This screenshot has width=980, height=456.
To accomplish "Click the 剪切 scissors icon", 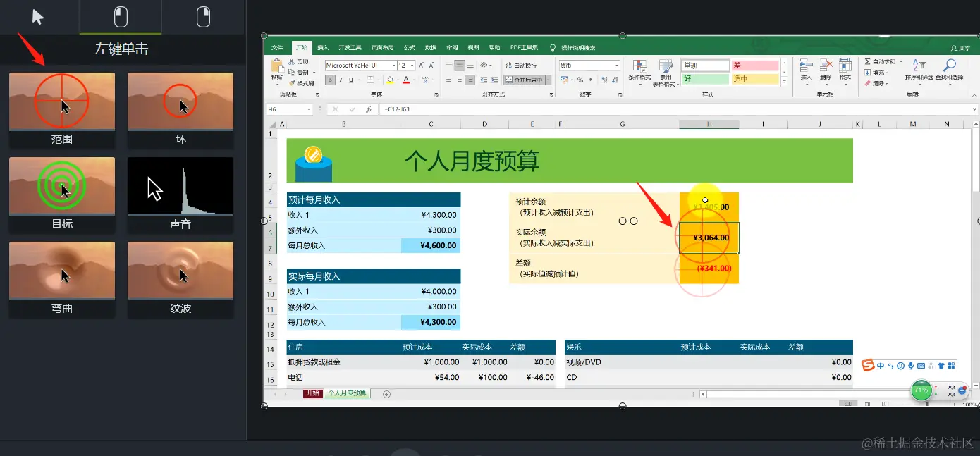I will 297,62.
